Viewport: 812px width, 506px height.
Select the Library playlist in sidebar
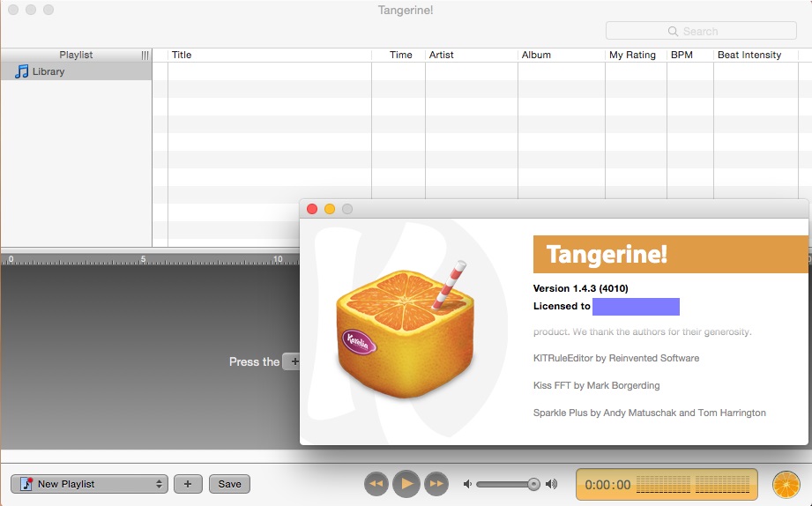(76, 71)
